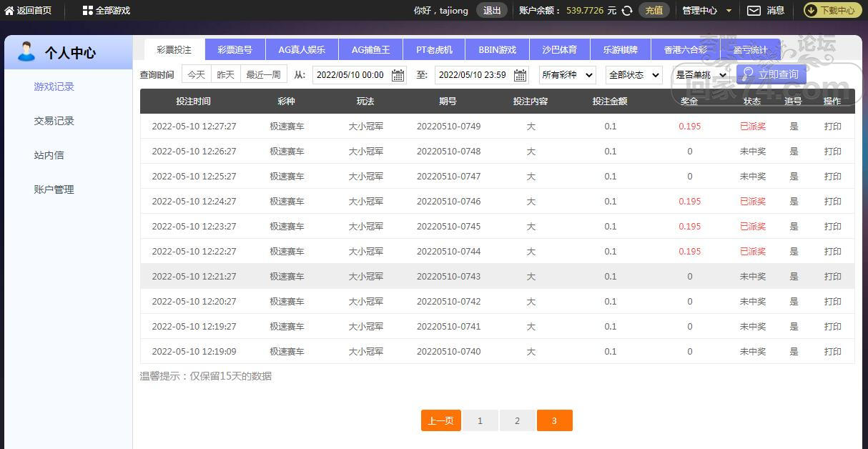Refresh account balance with circular arrows icon
Image resolution: width=868 pixels, height=449 pixels.
(x=627, y=11)
